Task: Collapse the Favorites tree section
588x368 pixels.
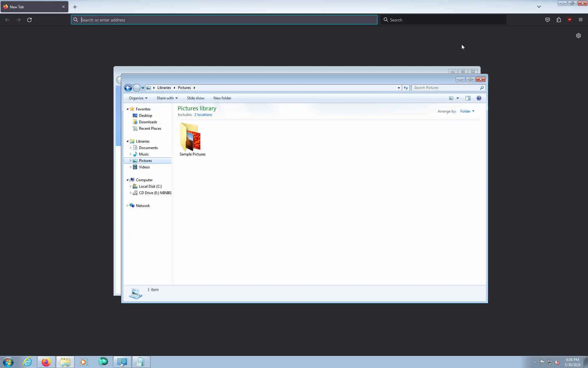Action: (x=127, y=109)
